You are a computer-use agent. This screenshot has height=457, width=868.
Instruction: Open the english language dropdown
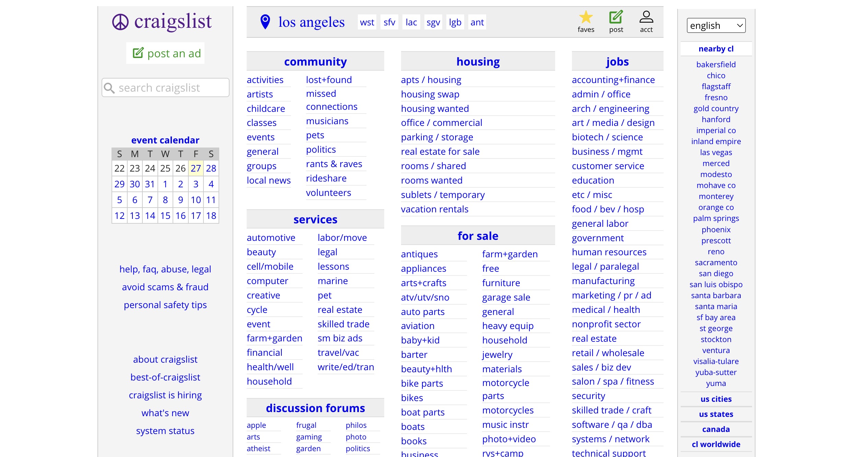point(716,26)
